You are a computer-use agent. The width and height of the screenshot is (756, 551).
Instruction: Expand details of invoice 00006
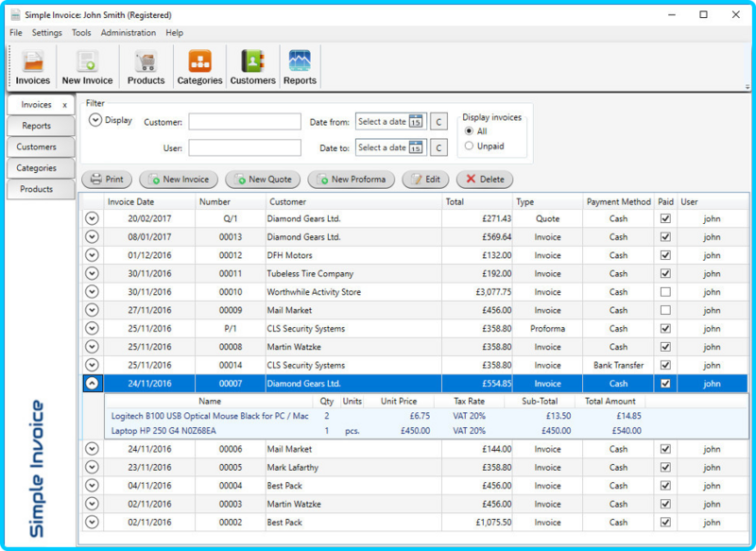92,449
